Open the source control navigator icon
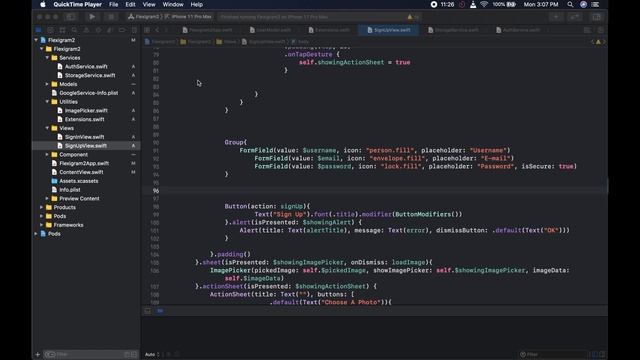This screenshot has height=360, width=640. (50, 30)
